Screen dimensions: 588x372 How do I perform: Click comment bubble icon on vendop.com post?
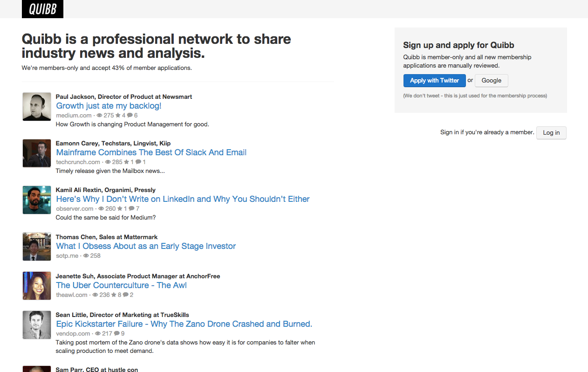(116, 333)
